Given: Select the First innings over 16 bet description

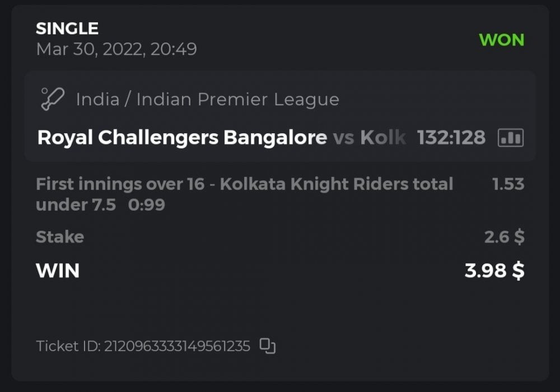Looking at the screenshot, I should [244, 184].
